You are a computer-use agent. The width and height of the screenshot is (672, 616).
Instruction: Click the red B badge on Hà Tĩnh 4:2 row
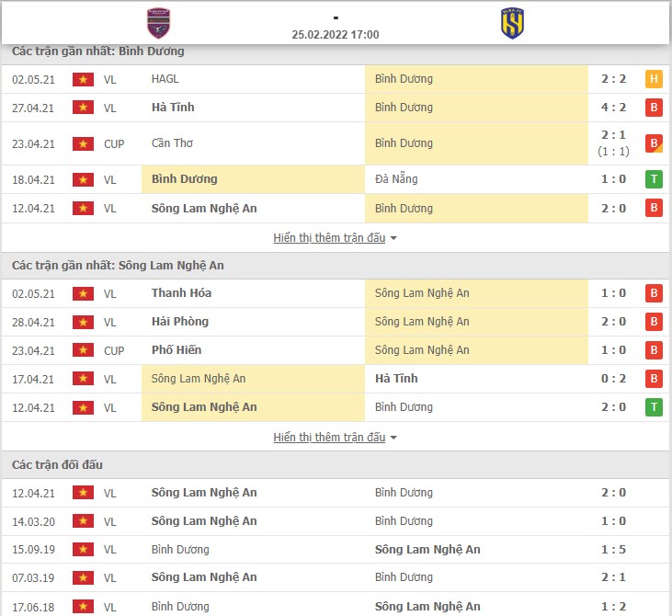pos(654,108)
